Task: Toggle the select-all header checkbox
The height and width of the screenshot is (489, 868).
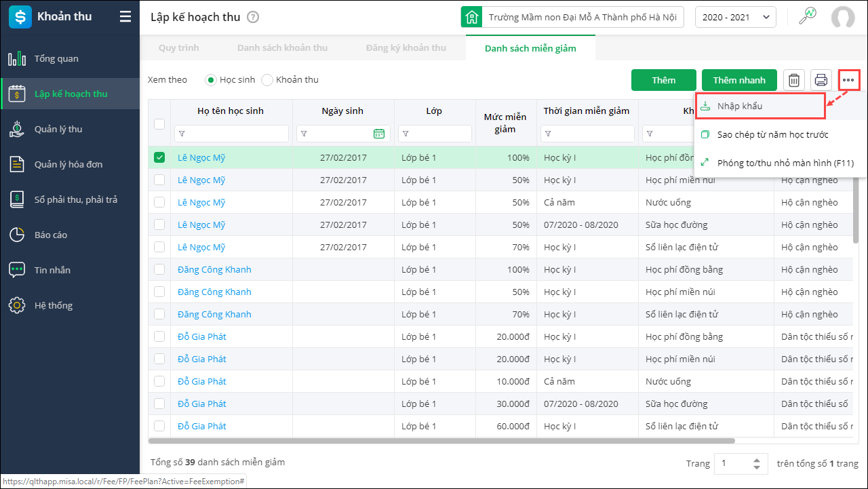Action: pos(159,123)
